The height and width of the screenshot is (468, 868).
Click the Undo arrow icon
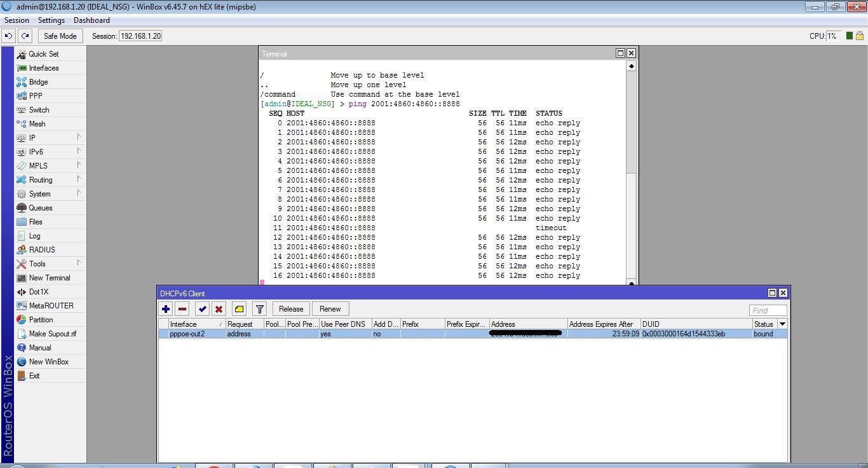click(8, 36)
